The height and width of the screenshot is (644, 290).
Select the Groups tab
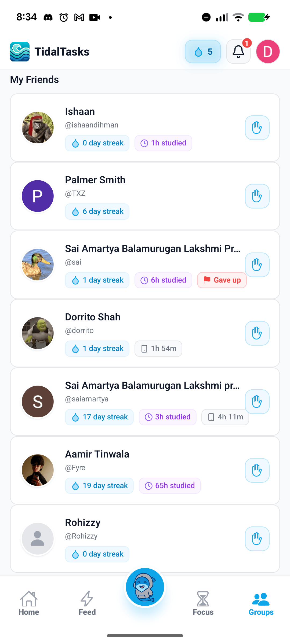[261, 603]
